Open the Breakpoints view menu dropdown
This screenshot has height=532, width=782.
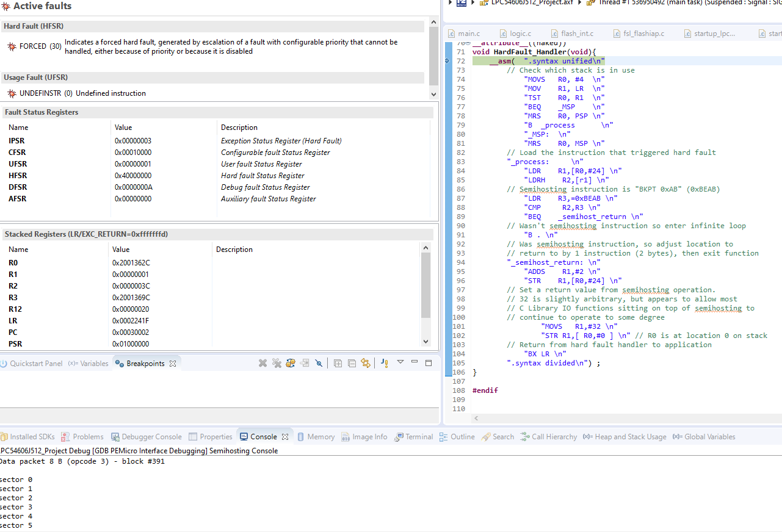pyautogui.click(x=400, y=364)
